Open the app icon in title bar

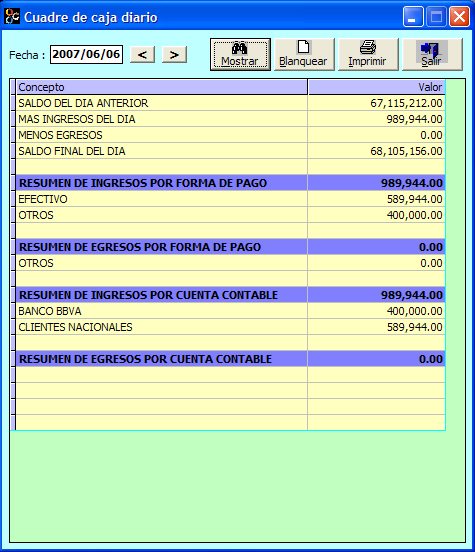tap(11, 17)
